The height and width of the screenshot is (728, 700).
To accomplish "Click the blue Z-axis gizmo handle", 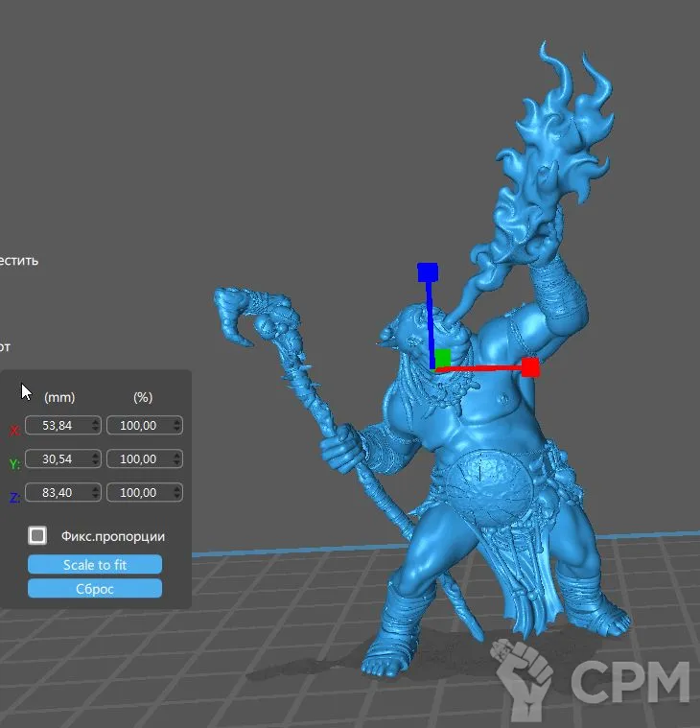I will point(428,272).
